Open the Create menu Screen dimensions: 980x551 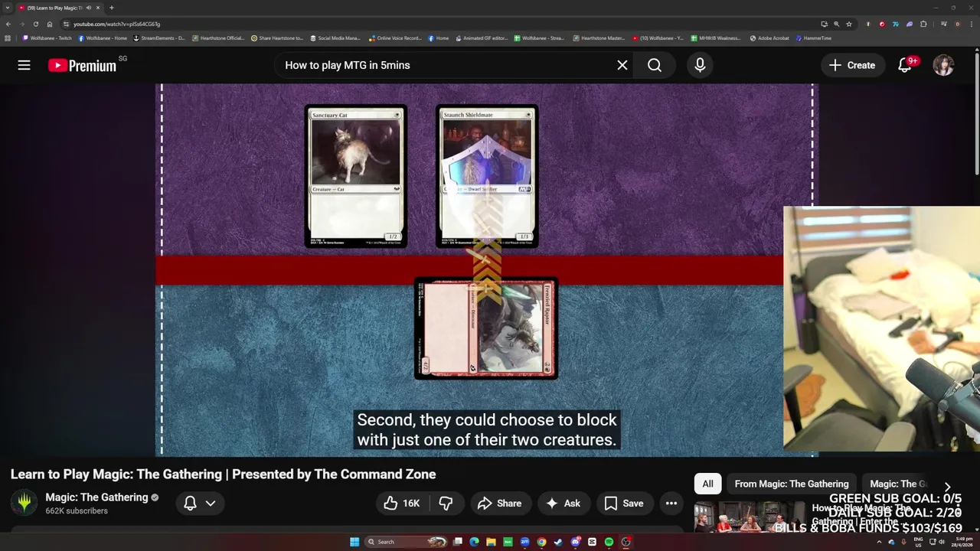coord(852,65)
